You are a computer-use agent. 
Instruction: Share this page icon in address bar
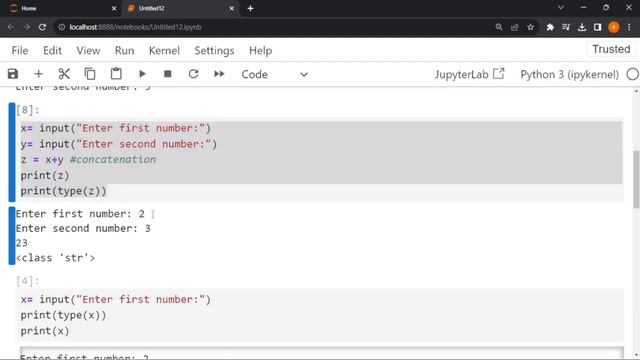[x=515, y=27]
